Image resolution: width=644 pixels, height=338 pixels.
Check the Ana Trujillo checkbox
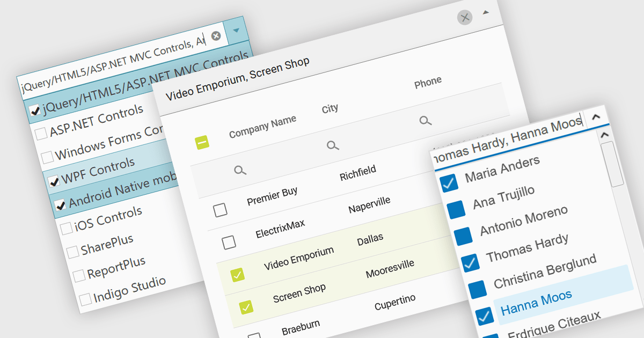pos(456,209)
